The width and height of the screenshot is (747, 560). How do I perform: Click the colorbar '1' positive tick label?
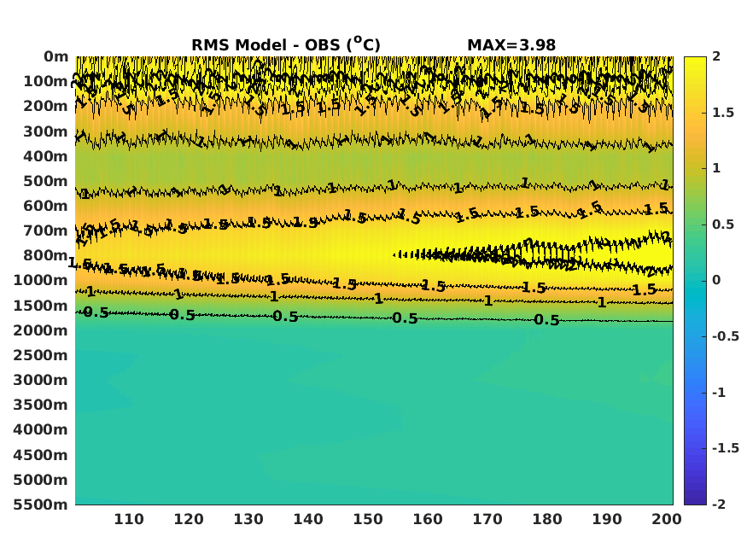(x=716, y=168)
